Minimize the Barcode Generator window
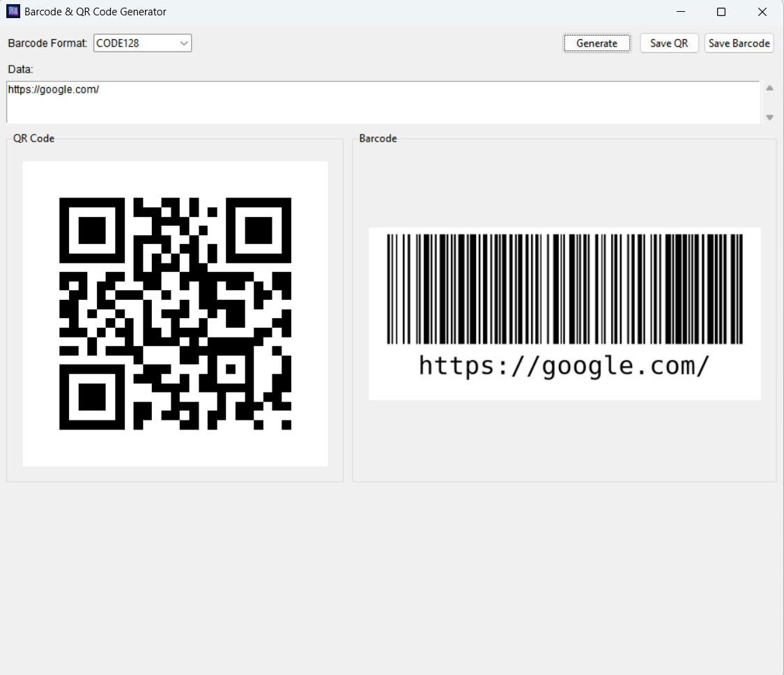784x675 pixels. click(679, 12)
